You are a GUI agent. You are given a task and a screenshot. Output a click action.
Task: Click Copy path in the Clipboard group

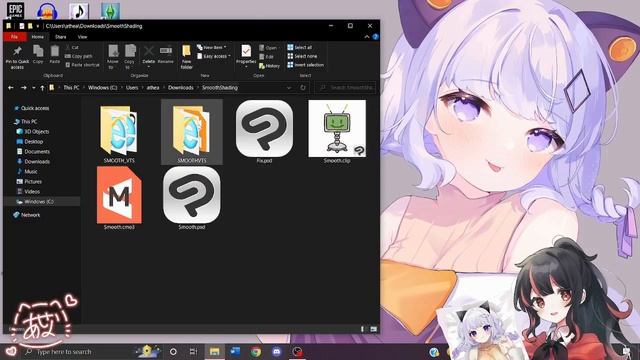coord(79,56)
